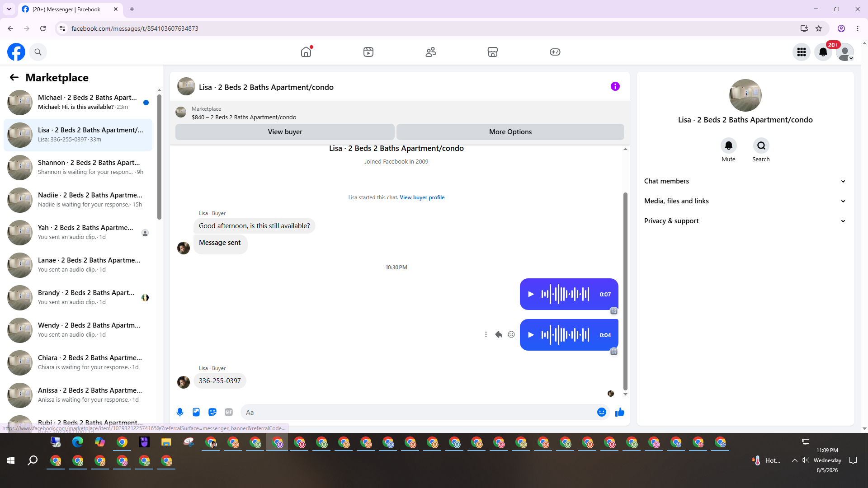Image resolution: width=868 pixels, height=488 pixels.
Task: Click the purple conversation info icon
Action: coord(615,86)
